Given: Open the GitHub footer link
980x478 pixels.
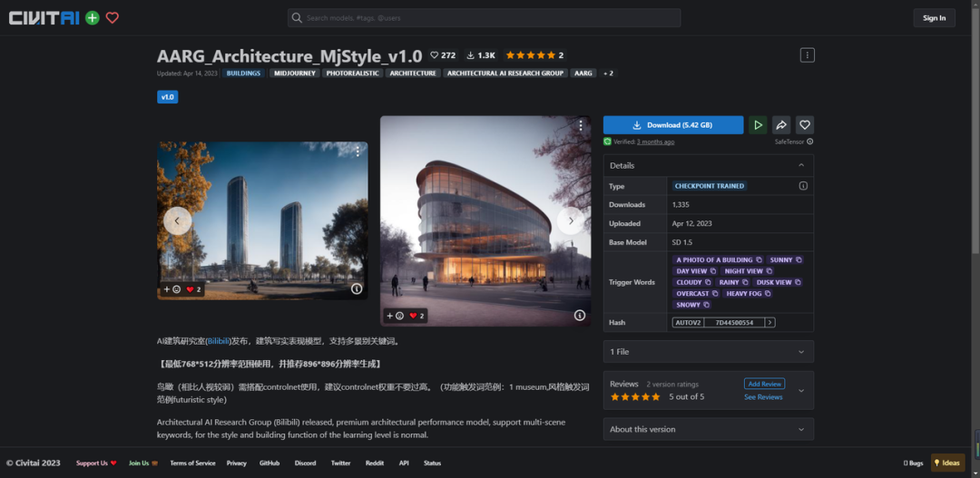Looking at the screenshot, I should pos(269,463).
